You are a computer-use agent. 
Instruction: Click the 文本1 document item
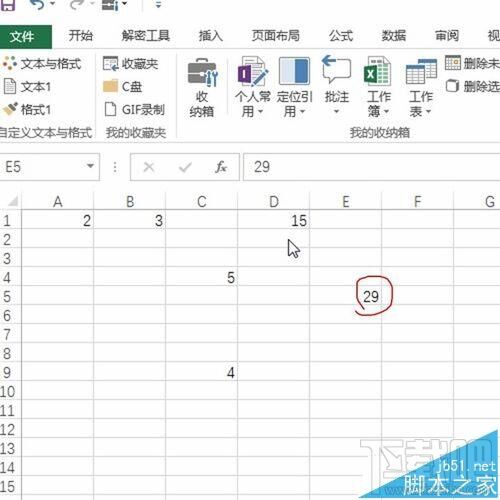(27, 87)
